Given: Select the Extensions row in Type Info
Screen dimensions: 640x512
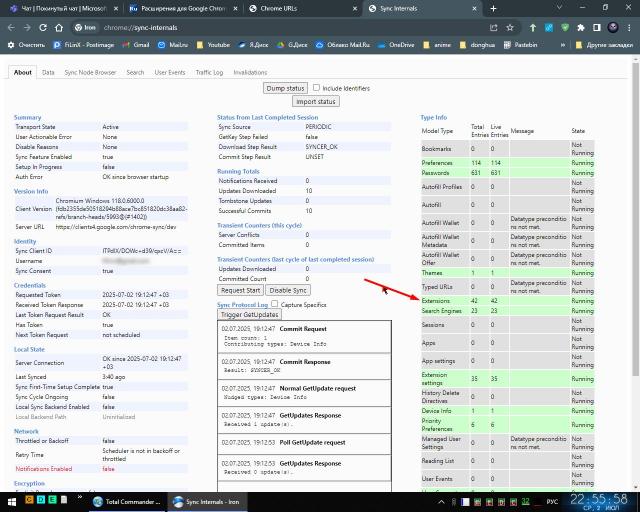Looking at the screenshot, I should tap(507, 301).
